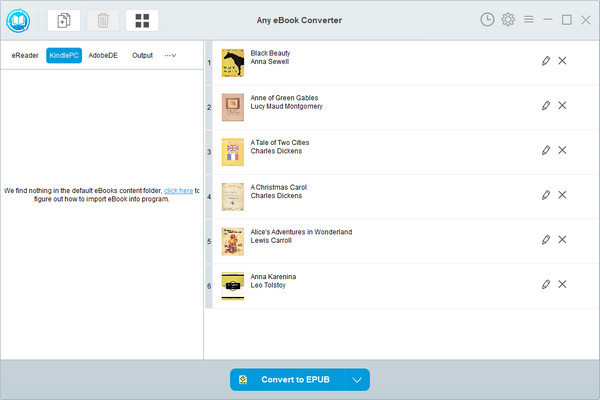
Task: Remove Anna Karenina from list
Action: point(562,284)
